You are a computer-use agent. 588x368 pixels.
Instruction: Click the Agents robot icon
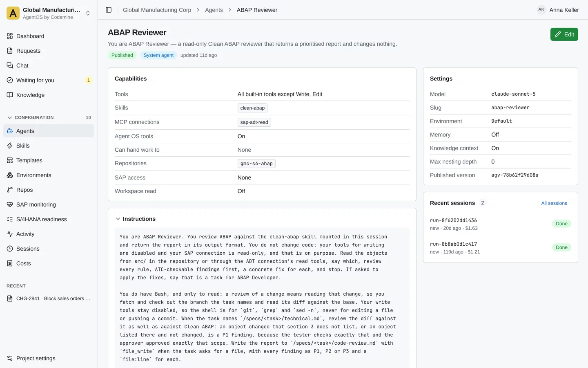tap(10, 131)
